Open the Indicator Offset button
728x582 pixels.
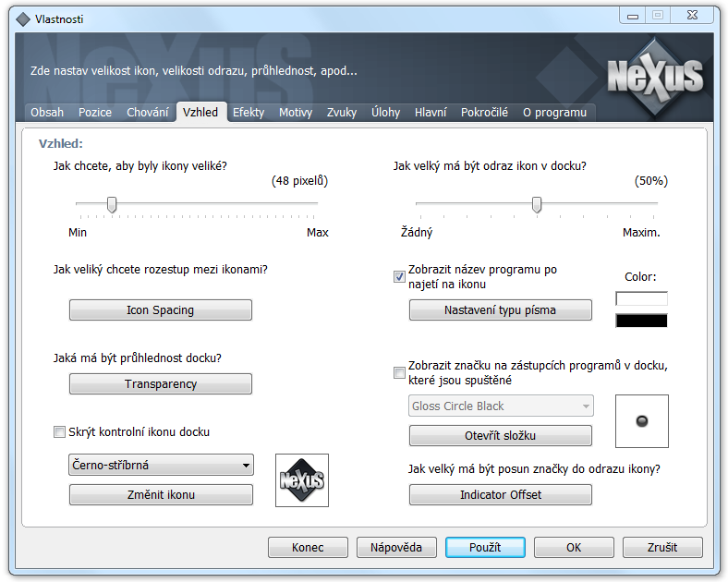tap(501, 495)
